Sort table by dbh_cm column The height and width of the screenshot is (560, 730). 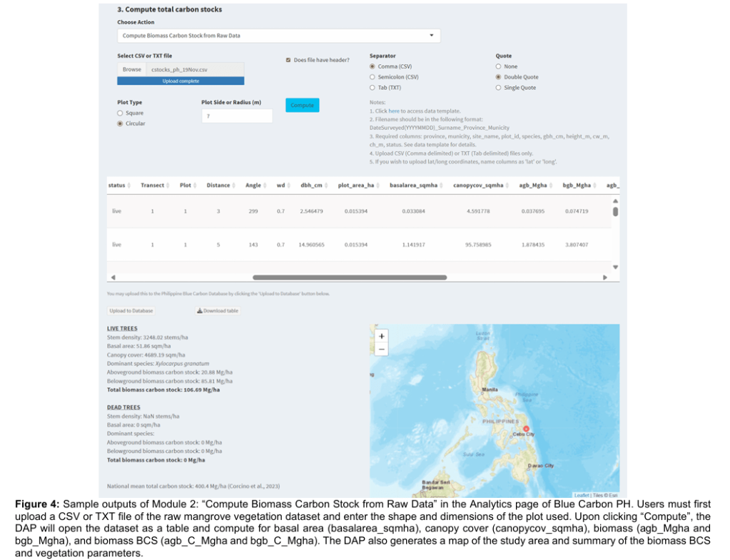[312, 185]
